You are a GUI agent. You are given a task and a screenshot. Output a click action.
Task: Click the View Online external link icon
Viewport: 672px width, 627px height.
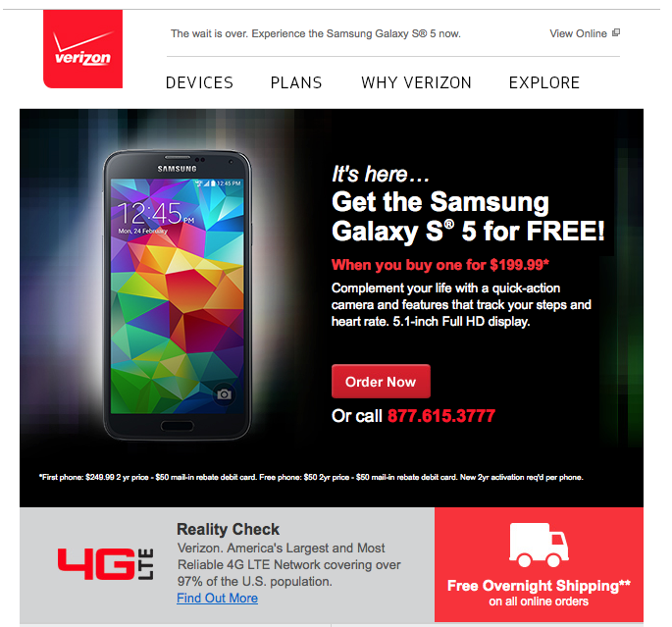pos(616,32)
